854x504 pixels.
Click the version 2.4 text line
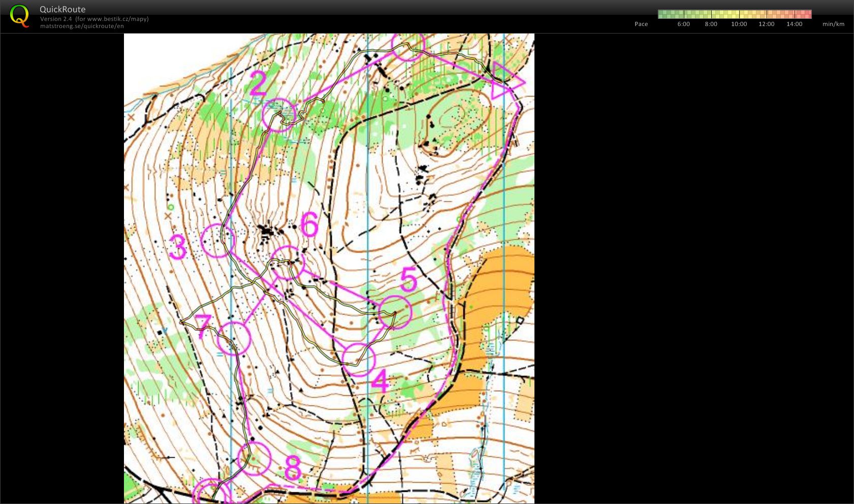click(94, 19)
